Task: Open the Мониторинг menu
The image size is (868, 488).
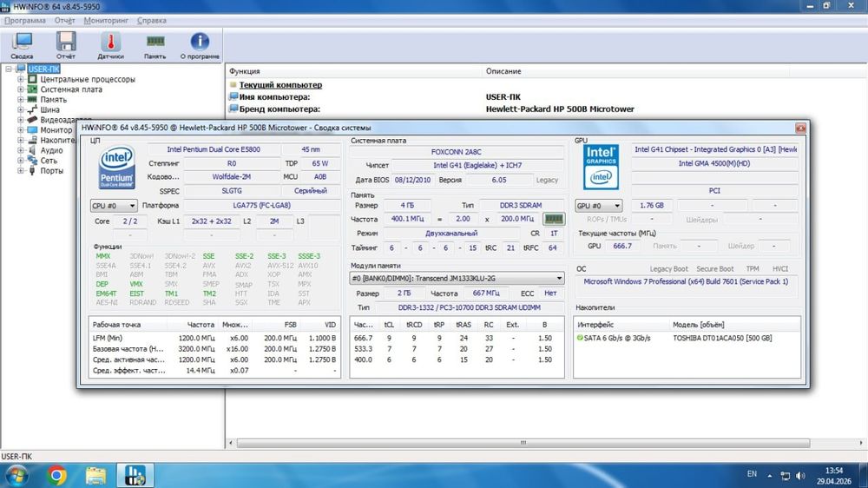Action: [x=106, y=21]
